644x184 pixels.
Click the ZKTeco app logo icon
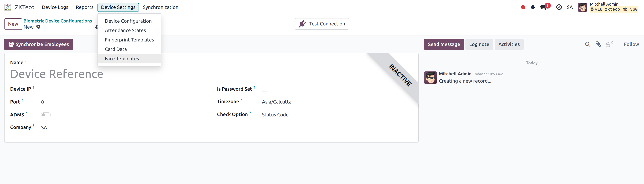point(8,7)
